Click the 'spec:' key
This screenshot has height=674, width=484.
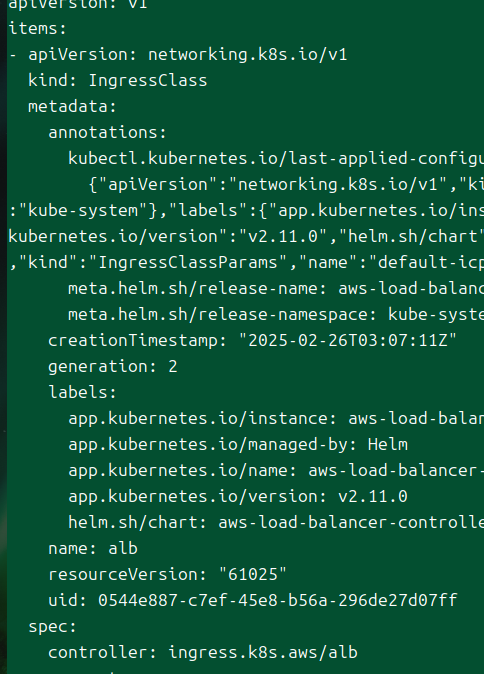pos(52,627)
